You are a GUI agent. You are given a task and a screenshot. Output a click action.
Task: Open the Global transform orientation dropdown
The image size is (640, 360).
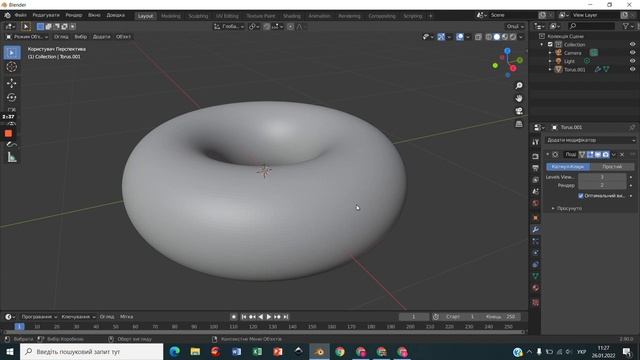click(x=229, y=27)
